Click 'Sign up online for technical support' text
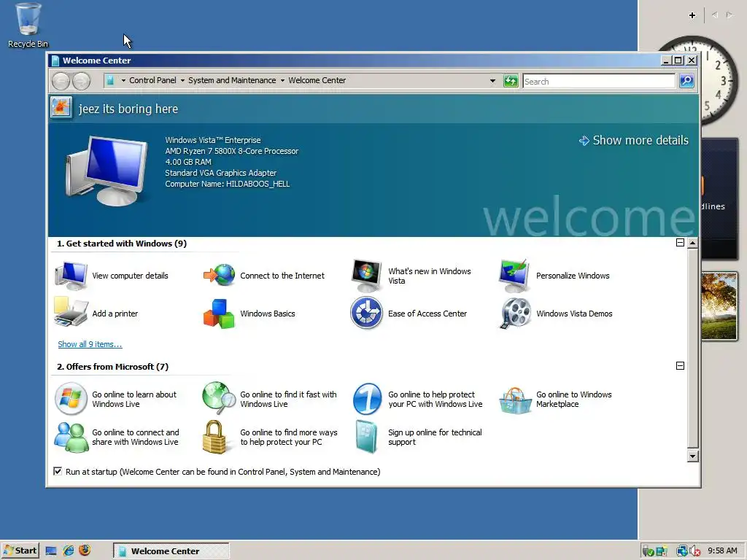747x560 pixels. 435,437
